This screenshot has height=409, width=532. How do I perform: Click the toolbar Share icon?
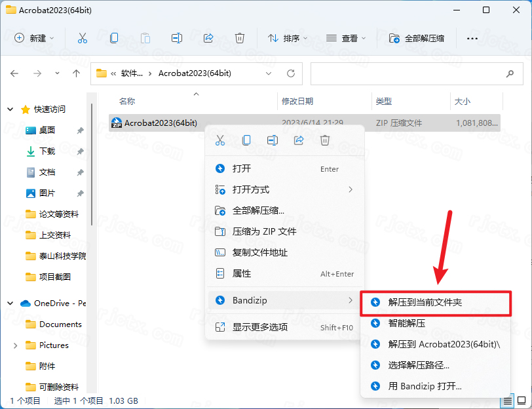(208, 38)
